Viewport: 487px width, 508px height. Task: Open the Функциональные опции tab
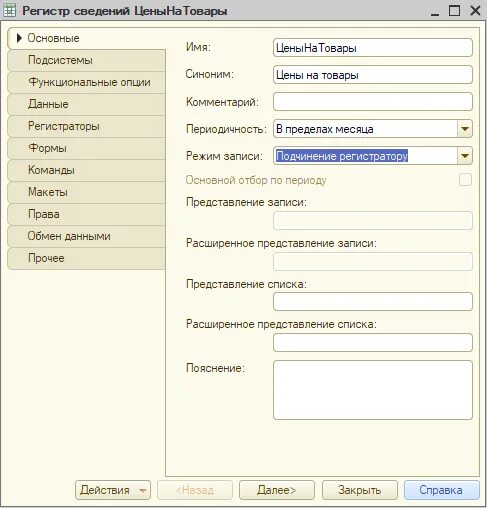[86, 82]
